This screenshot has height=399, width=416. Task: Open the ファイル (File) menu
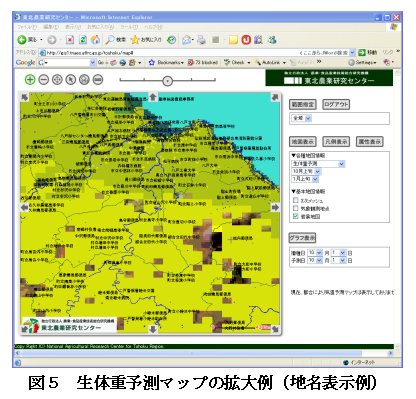[26, 27]
